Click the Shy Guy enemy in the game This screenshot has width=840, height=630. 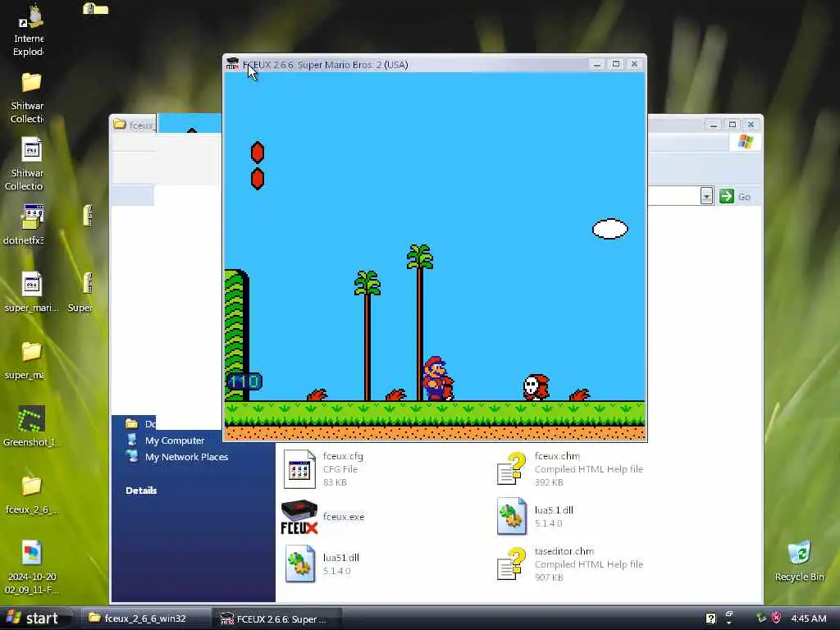point(536,387)
